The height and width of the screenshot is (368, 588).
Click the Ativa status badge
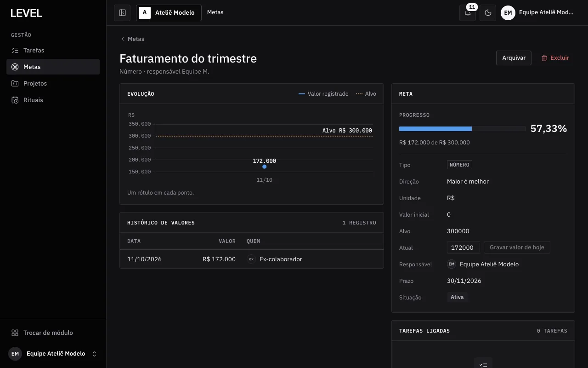[457, 297]
